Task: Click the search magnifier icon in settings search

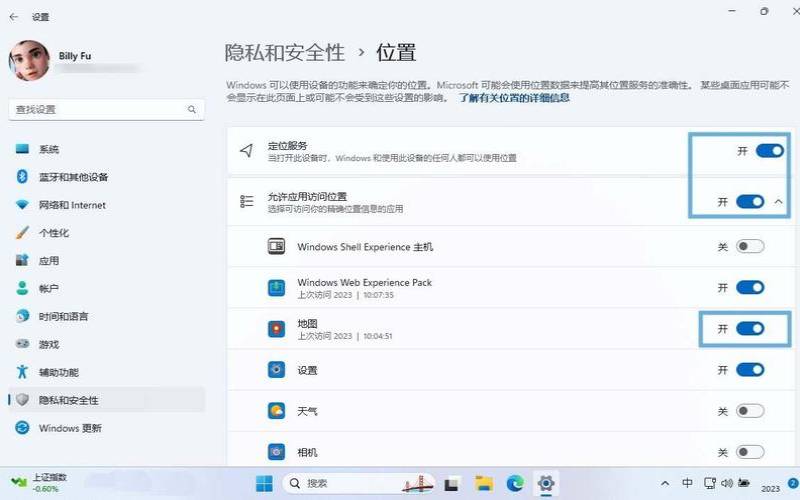Action: (x=192, y=109)
